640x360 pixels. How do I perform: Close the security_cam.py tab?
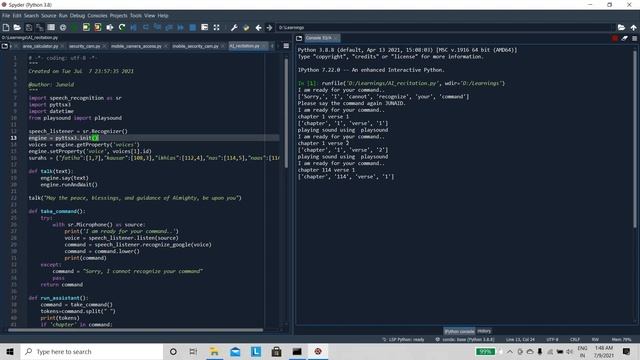point(104,46)
